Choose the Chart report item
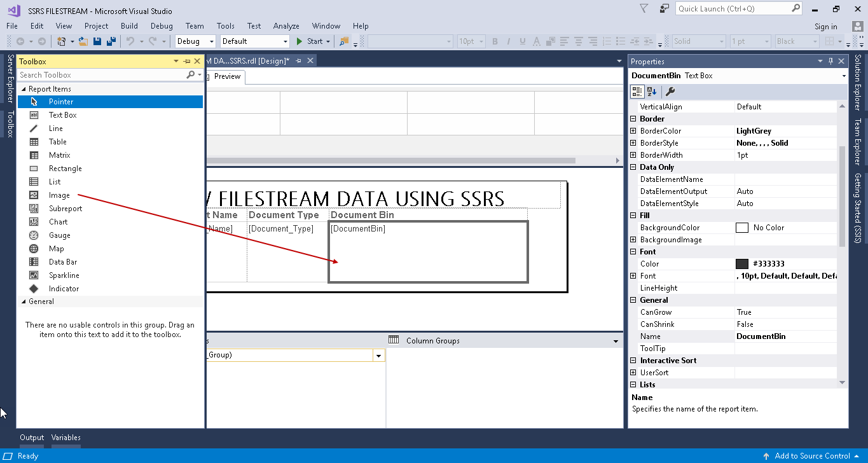 pos(58,222)
